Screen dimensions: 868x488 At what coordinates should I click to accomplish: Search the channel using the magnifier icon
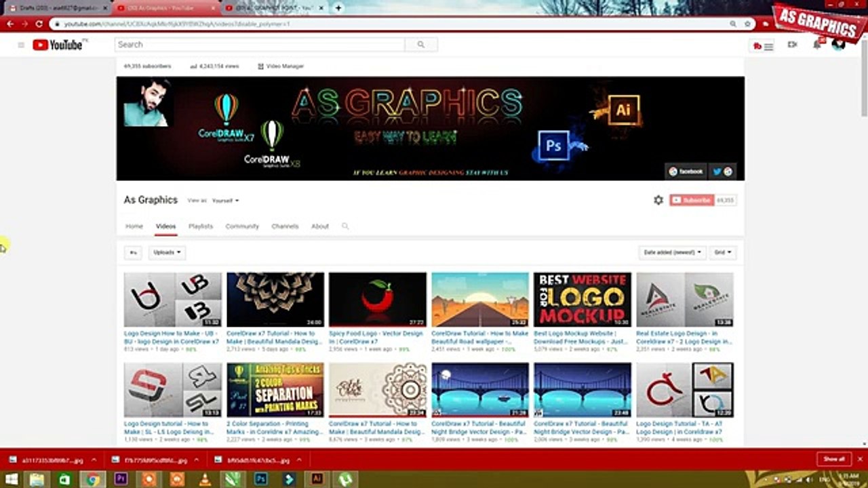(x=345, y=226)
